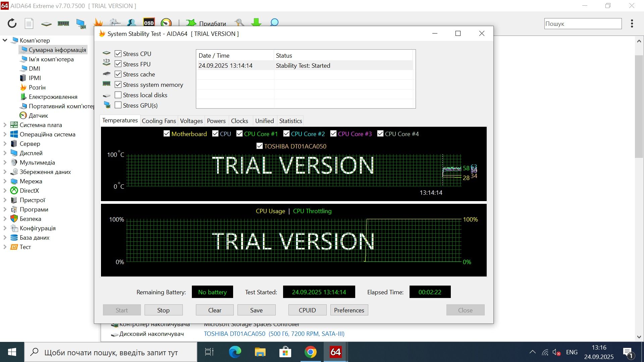The height and width of the screenshot is (362, 644).
Task: Uncheck Stress cache option
Action: tap(118, 74)
